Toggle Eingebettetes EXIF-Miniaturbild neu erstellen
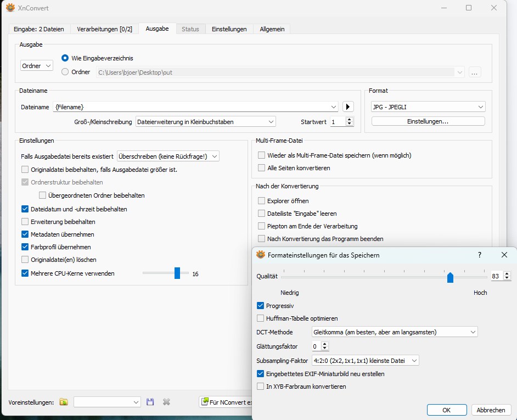The width and height of the screenshot is (517, 420). (x=260, y=374)
